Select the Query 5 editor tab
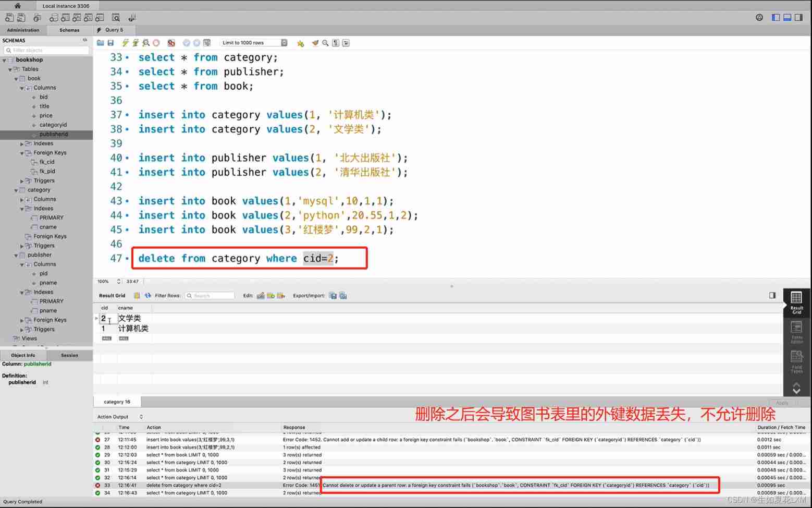The image size is (812, 508). (114, 30)
